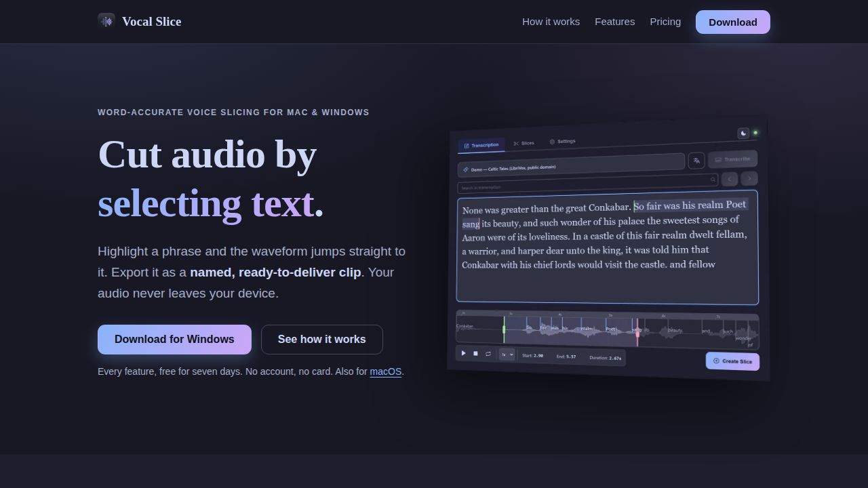Open the Pricing nav link
The width and height of the screenshot is (868, 488).
coord(665,22)
